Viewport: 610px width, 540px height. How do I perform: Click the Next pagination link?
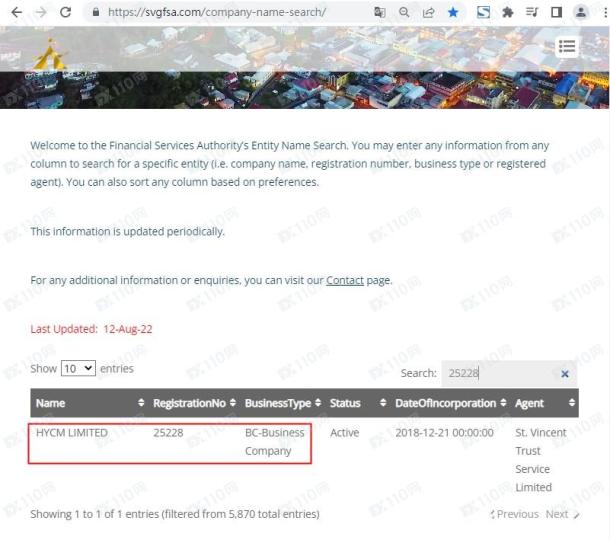tap(563, 514)
